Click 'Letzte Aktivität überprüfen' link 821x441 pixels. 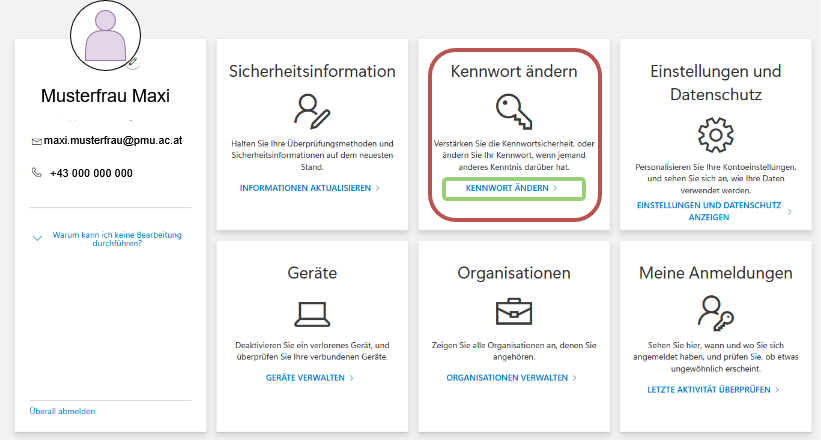tap(708, 389)
